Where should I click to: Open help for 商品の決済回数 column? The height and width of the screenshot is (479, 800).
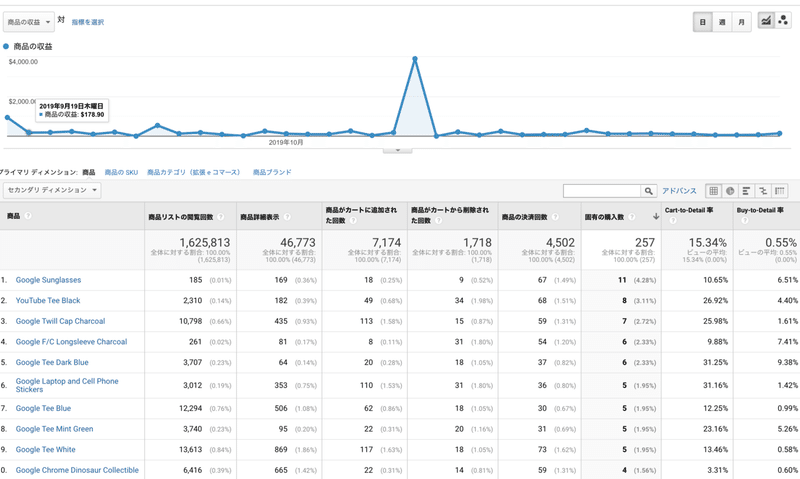pos(555,217)
